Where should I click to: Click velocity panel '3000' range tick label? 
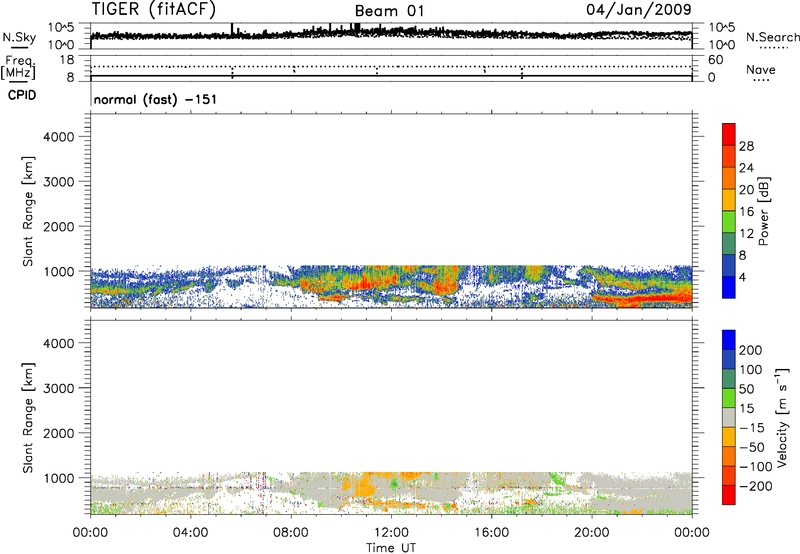click(58, 388)
